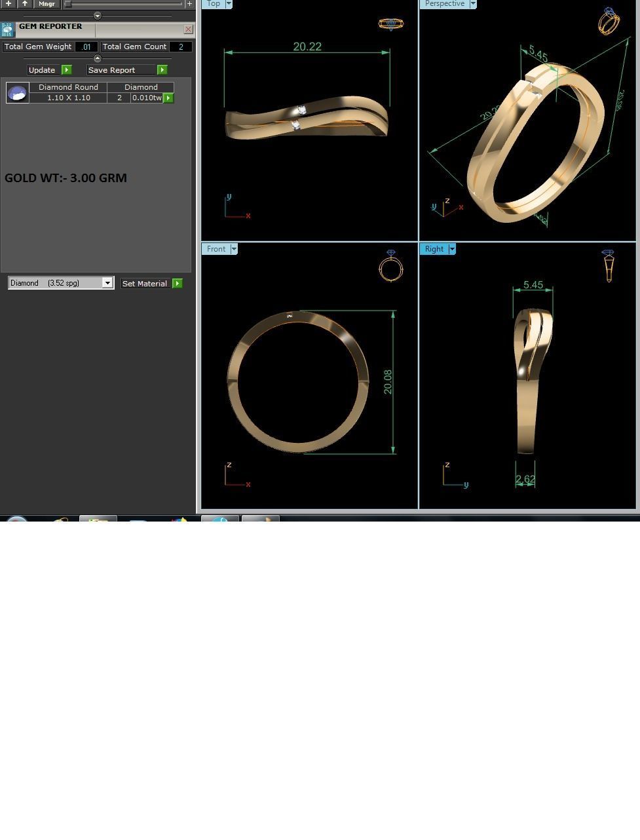Click the 20.08 dimension in Front viewport
640x840 pixels.
coord(388,382)
